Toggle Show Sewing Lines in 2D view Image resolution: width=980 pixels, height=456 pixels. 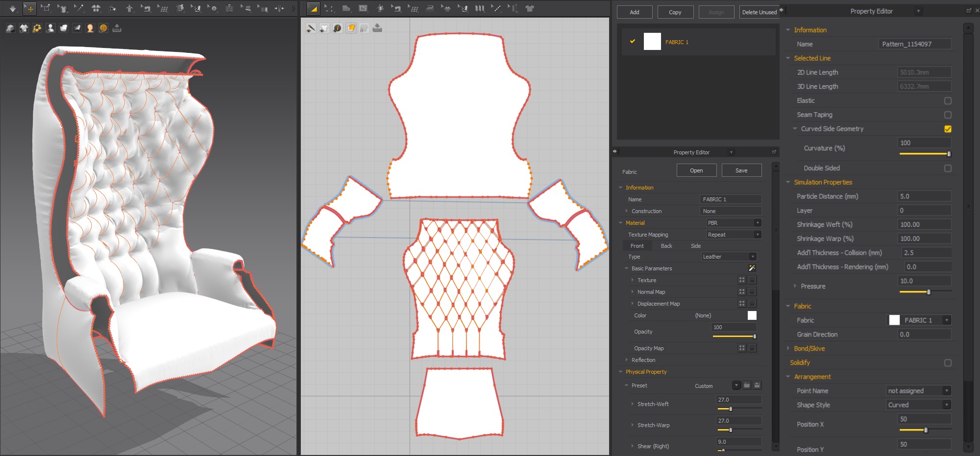[x=311, y=28]
